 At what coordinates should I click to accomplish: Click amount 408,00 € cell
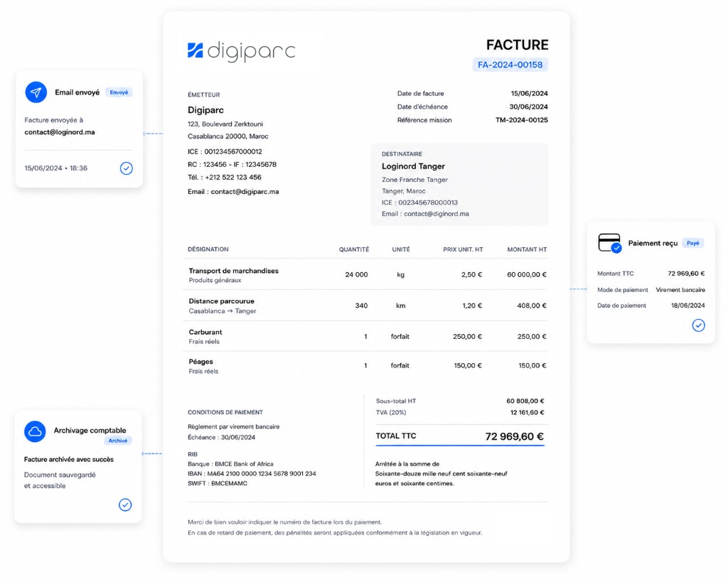pyautogui.click(x=532, y=306)
